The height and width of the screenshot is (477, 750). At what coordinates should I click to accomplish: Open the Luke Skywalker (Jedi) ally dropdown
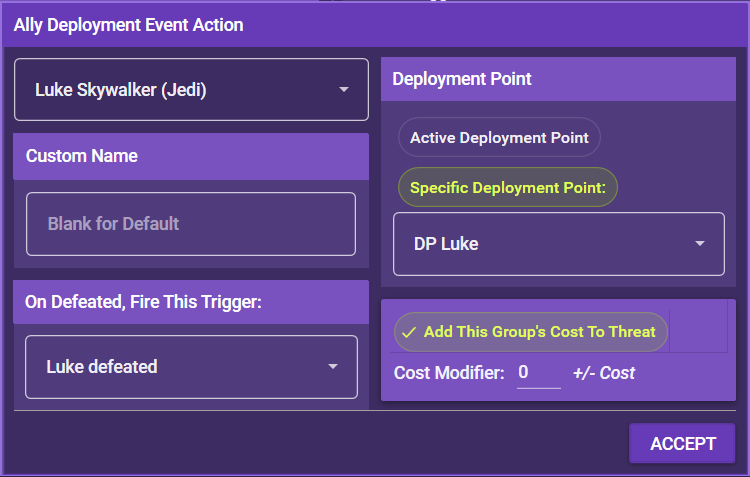pos(191,89)
